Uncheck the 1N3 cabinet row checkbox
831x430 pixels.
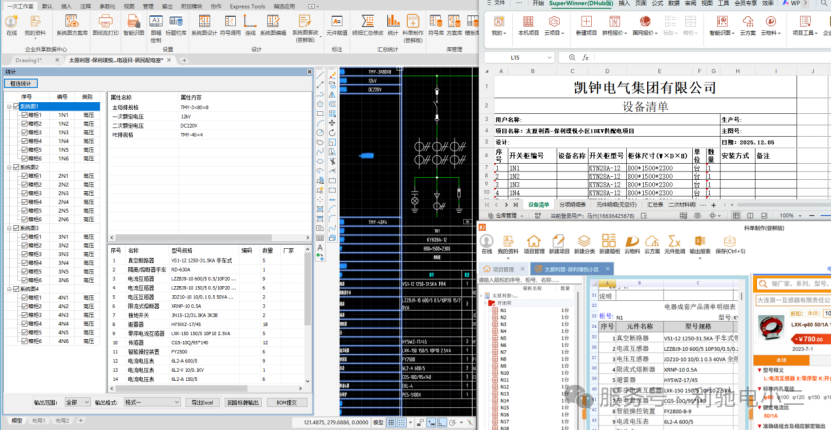24,132
